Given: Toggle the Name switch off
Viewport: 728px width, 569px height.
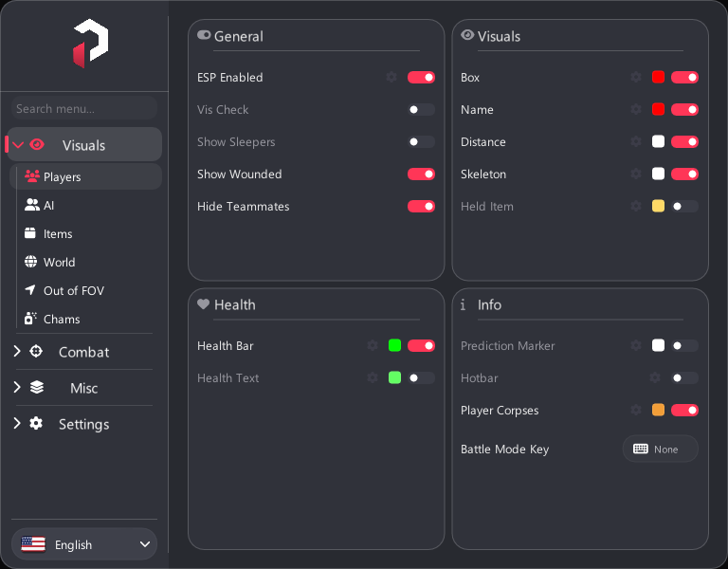Looking at the screenshot, I should click(684, 109).
